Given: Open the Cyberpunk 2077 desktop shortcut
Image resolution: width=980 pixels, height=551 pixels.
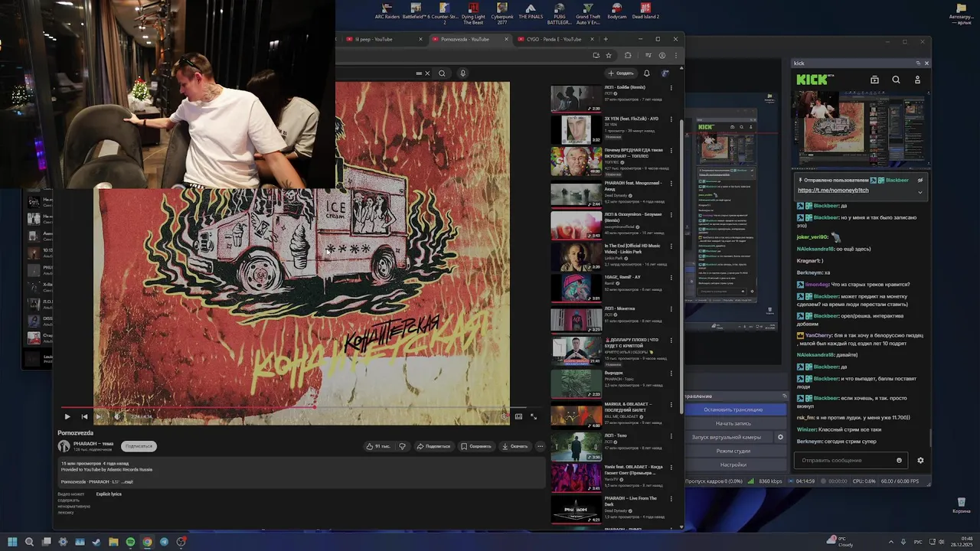Looking at the screenshot, I should (502, 13).
